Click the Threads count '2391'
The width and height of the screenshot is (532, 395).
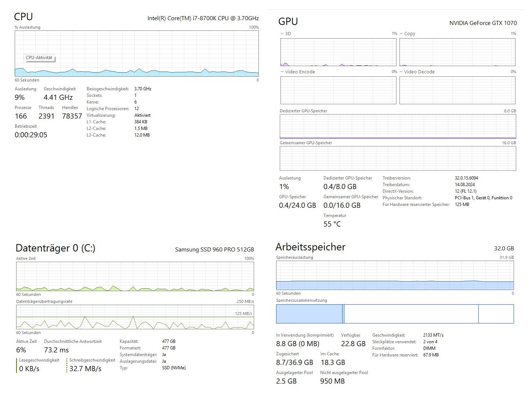(x=46, y=116)
